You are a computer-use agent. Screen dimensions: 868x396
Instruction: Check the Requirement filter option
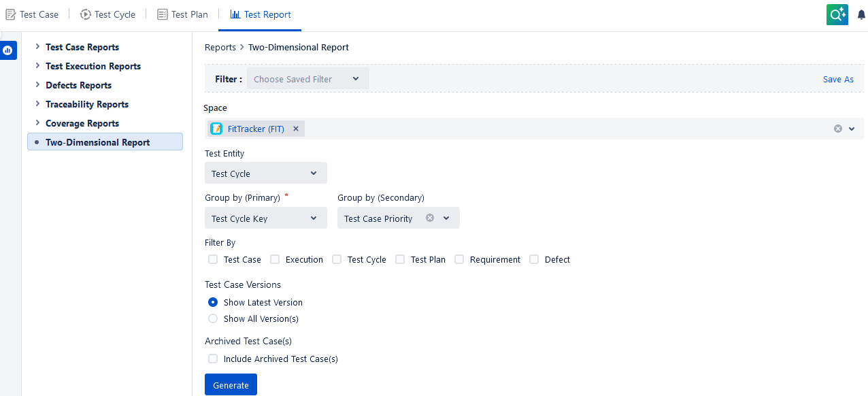[x=459, y=259]
